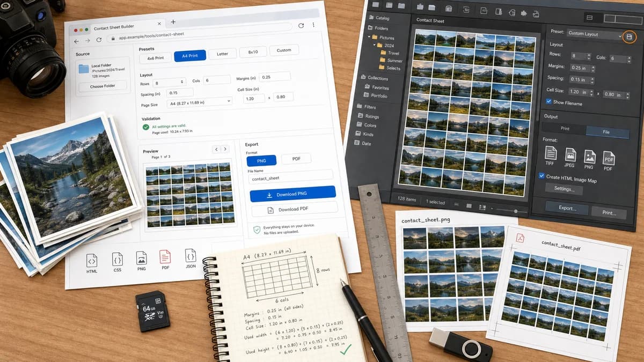
Task: Switch to the Print output tab
Action: pos(565,128)
